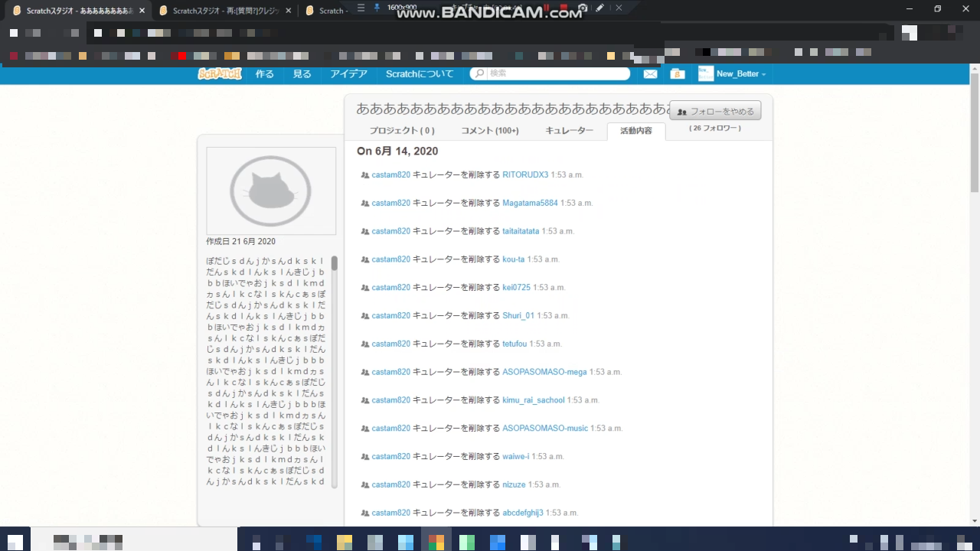This screenshot has height=551, width=980.
Task: Click curator icon beside RITORUDX3 entry
Action: (x=365, y=174)
